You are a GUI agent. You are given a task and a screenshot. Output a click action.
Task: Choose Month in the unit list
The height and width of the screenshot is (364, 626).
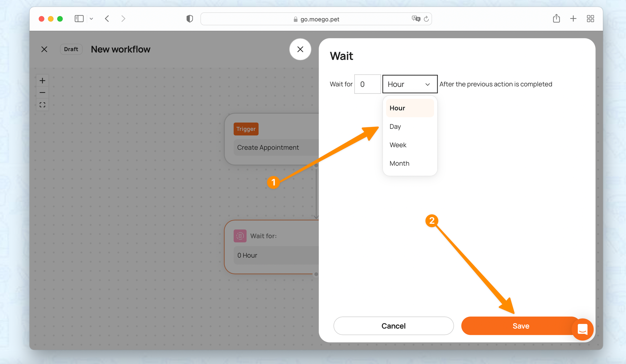399,164
